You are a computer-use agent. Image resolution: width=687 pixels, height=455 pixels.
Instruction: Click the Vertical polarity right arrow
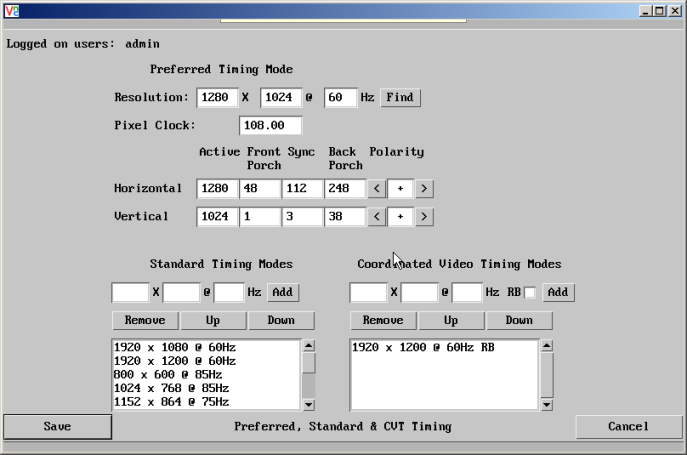click(x=424, y=217)
